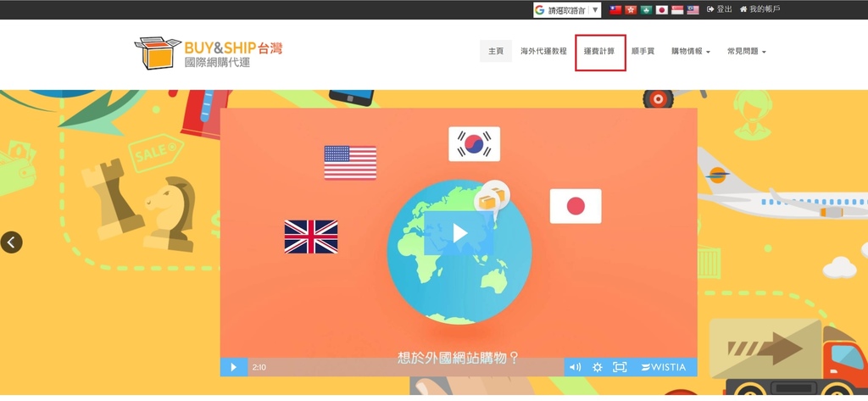
Task: Click the Buy&Ship logo
Action: click(x=208, y=53)
